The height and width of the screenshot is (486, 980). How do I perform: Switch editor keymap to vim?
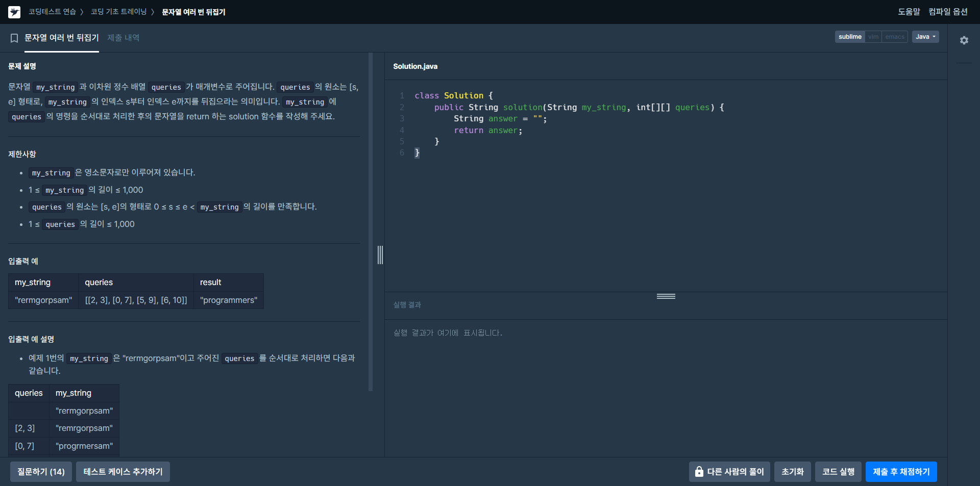click(x=873, y=37)
